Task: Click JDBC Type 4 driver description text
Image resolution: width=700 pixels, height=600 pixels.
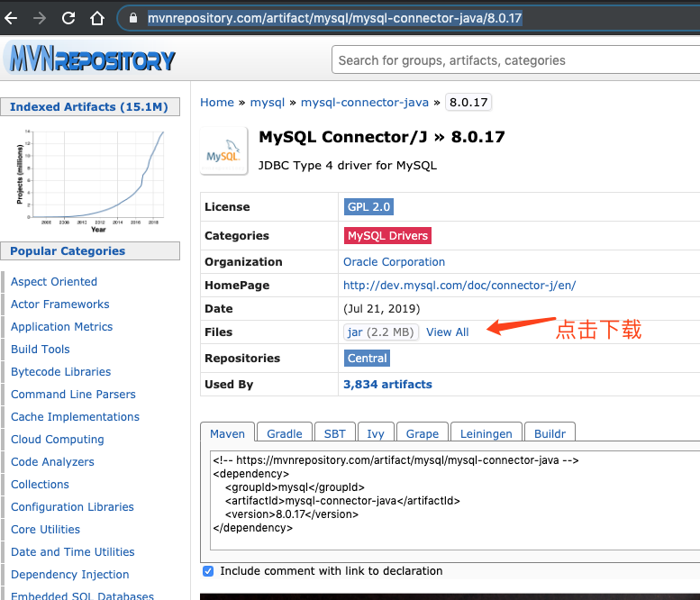Action: [348, 166]
